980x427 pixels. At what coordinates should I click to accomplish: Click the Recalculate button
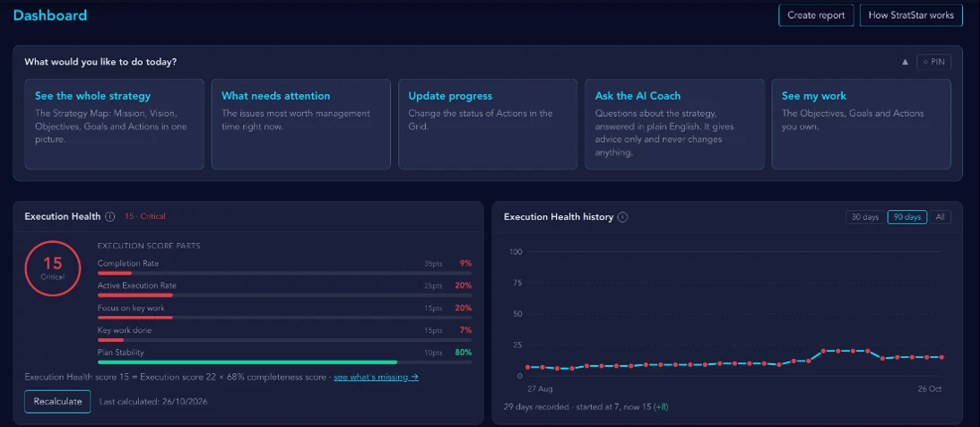(57, 401)
